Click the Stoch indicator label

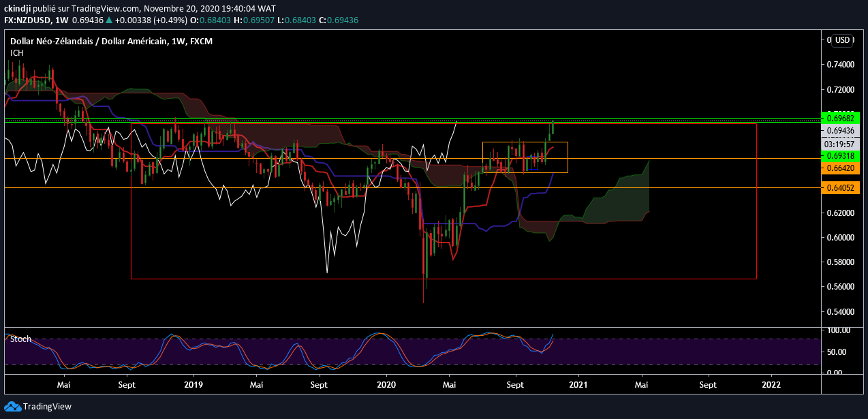20,339
